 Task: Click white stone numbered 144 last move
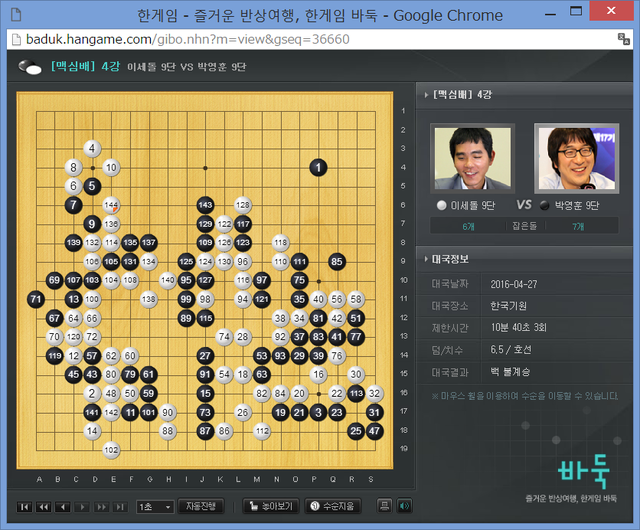[x=111, y=205]
